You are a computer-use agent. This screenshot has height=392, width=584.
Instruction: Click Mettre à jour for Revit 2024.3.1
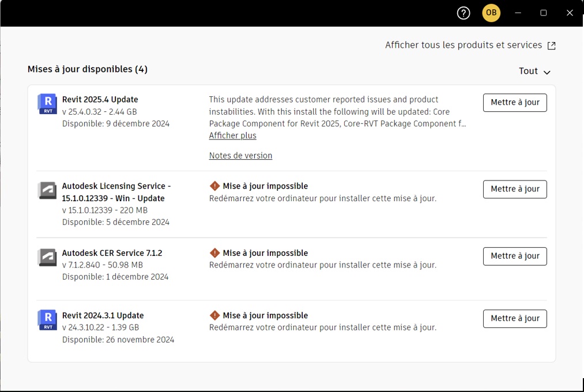click(514, 318)
